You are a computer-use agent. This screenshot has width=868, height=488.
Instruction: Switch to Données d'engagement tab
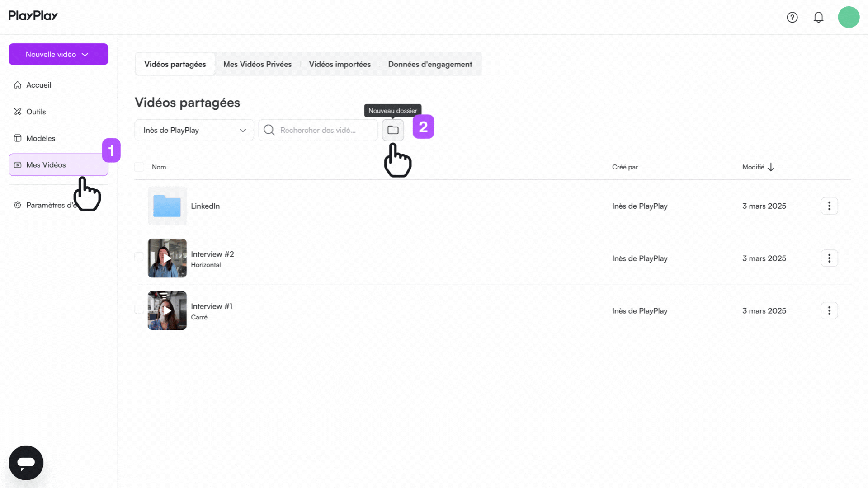tap(430, 64)
